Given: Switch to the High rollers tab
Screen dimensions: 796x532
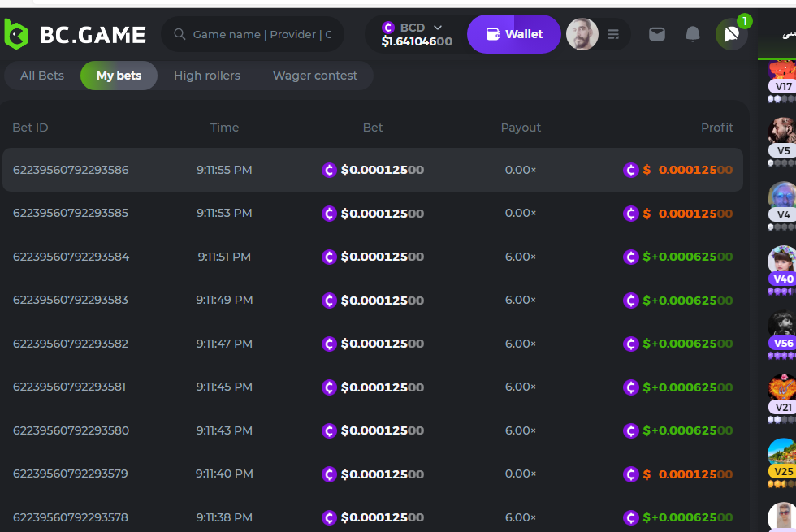Looking at the screenshot, I should click(x=207, y=76).
